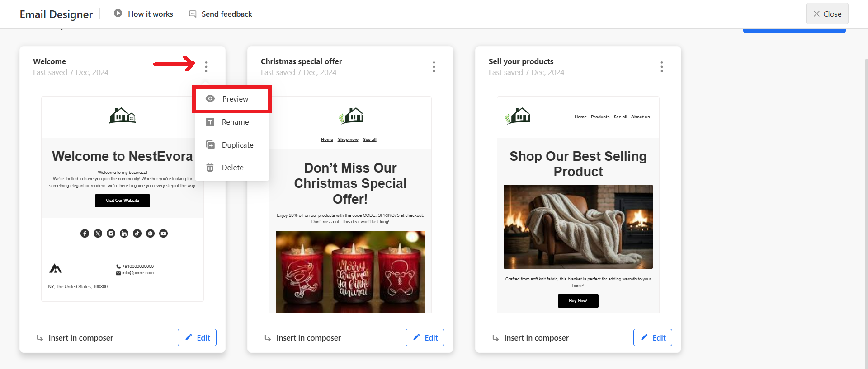The height and width of the screenshot is (369, 868).
Task: Close the Email Designer
Action: [827, 14]
